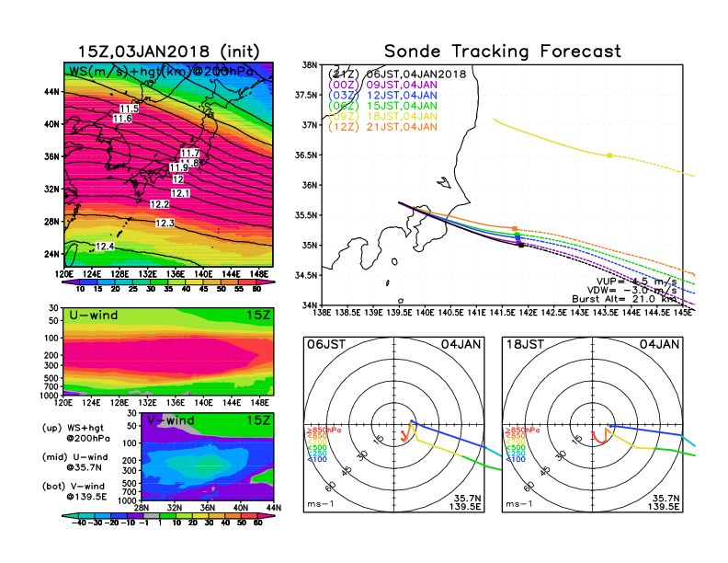The image size is (728, 563).
Task: Select yellow legend entry '(09Z) 18JST,04JAN'
Action: 382,117
